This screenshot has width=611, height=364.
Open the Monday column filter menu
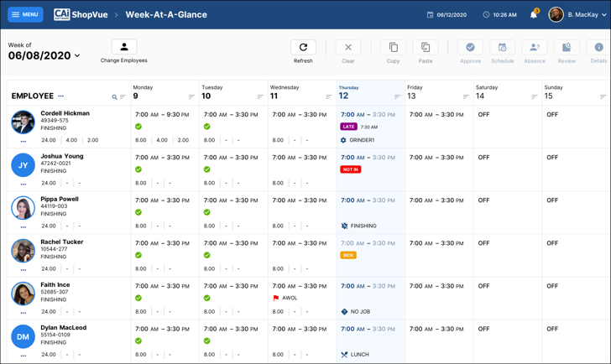(x=191, y=96)
